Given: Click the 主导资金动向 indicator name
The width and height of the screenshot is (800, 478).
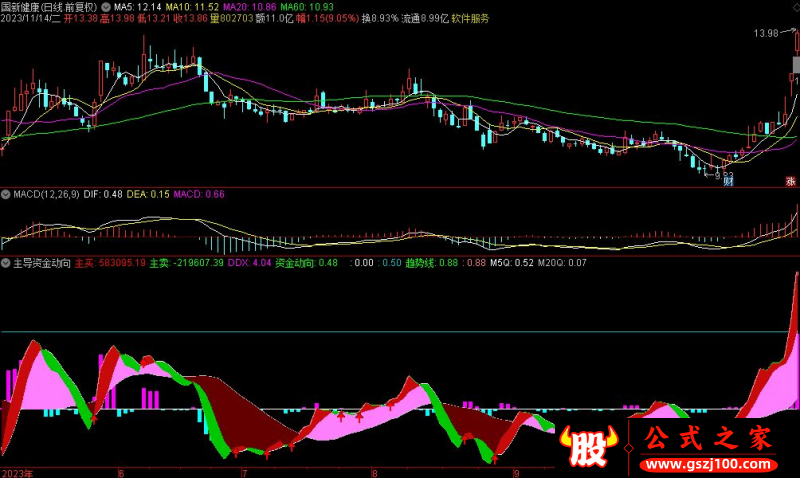Looking at the screenshot, I should (42, 263).
